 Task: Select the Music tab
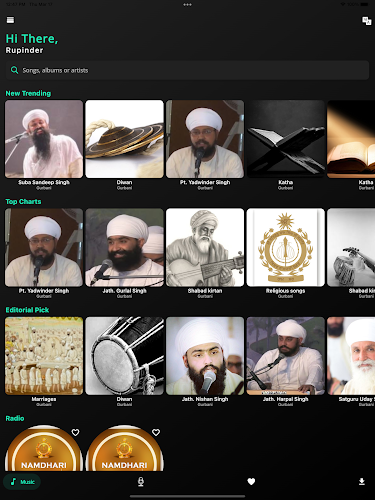tap(22, 482)
